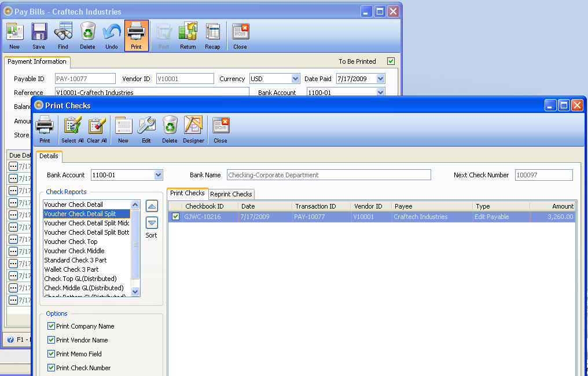Screen dimensions: 588x376
Task: Click Delete recycle bin in Pay Bills toolbar
Action: [x=87, y=36]
